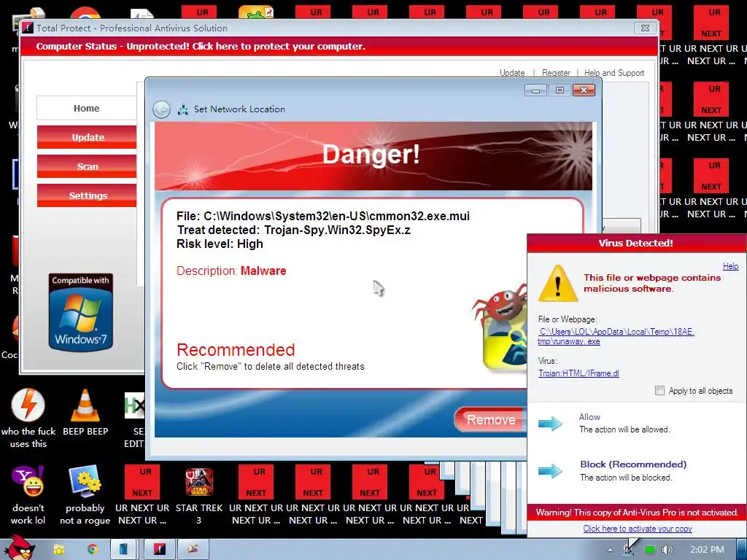This screenshot has height=560, width=747.
Task: Click the taskbar button right of Total Protect
Action: [193, 550]
